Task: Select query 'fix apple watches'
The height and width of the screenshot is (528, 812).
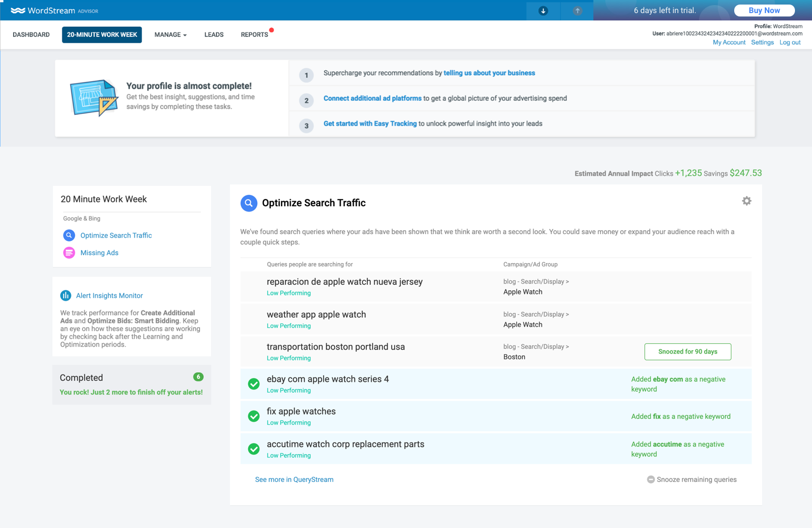Action: pos(301,411)
